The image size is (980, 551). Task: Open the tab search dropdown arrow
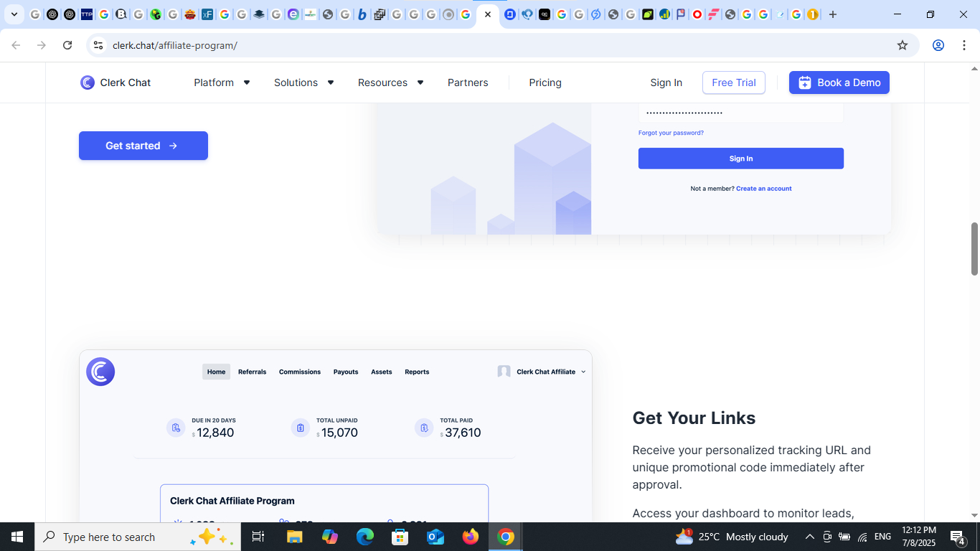click(14, 14)
